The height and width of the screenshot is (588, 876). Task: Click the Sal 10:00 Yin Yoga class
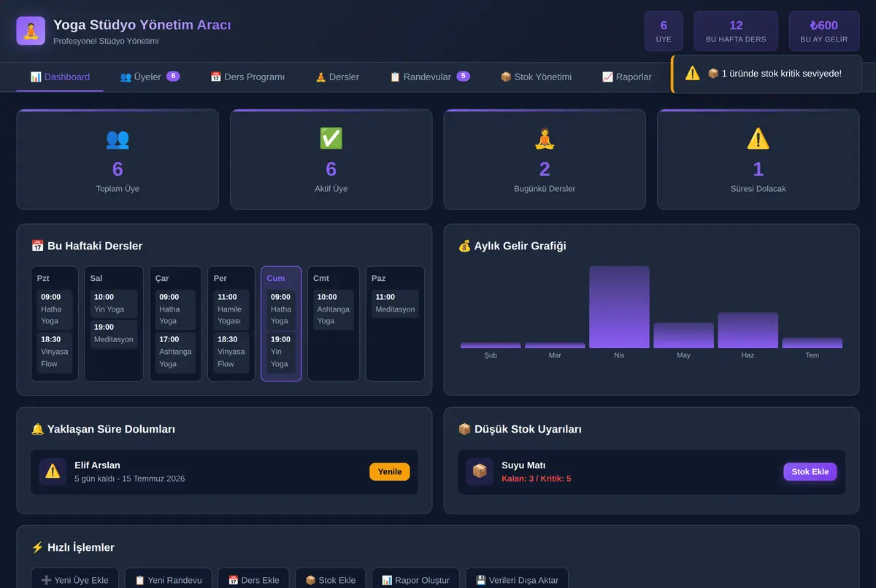(x=114, y=303)
